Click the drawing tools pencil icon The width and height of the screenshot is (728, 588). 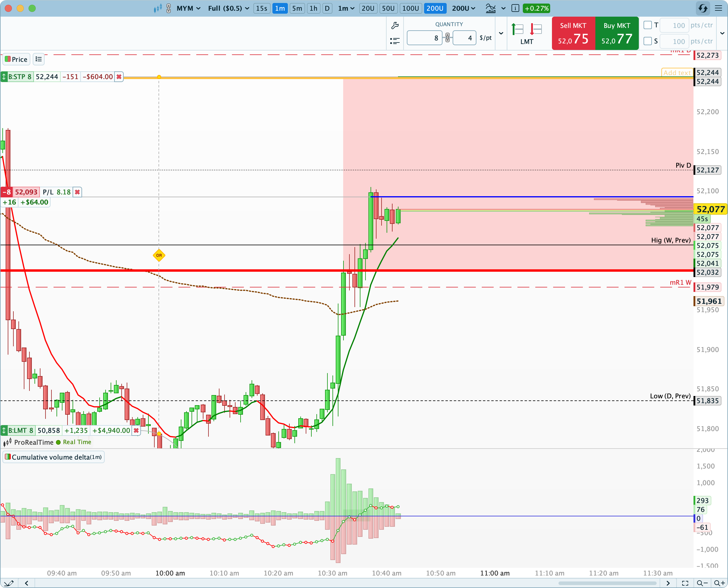(x=8, y=583)
